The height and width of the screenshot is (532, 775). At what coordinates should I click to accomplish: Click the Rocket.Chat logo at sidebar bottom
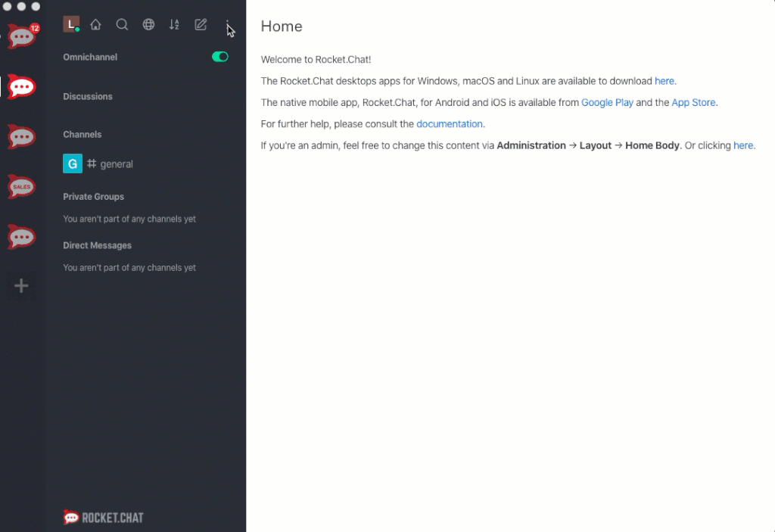[x=103, y=517]
